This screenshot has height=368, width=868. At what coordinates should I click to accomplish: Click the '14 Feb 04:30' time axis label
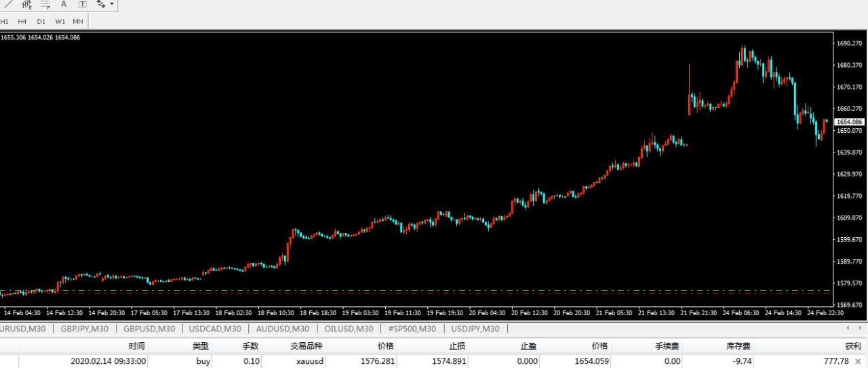point(22,313)
